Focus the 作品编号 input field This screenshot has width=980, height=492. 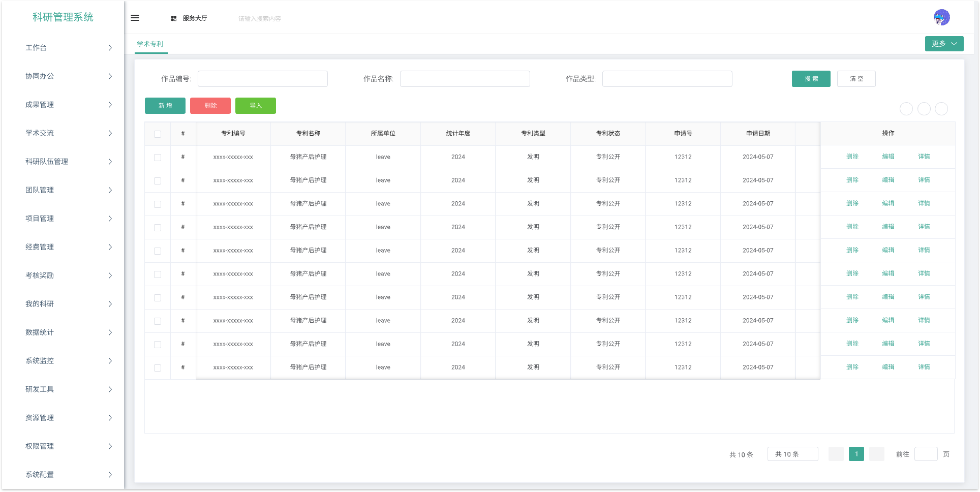[262, 79]
